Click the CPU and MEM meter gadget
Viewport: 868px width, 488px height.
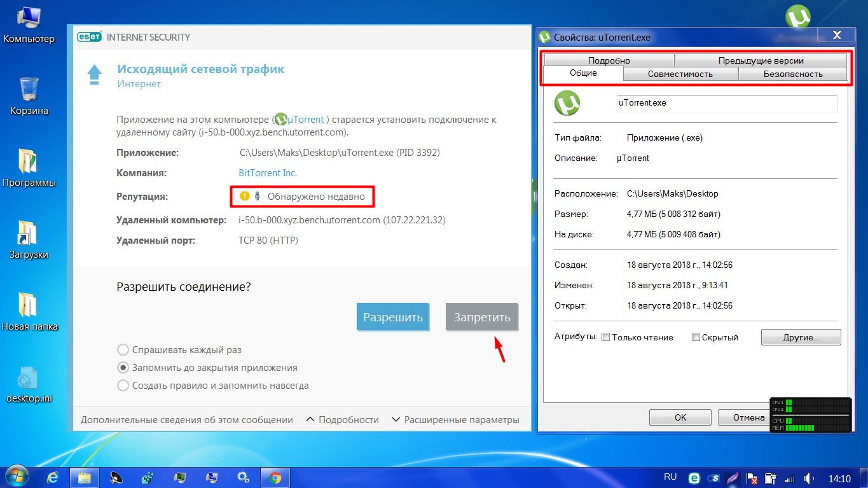pos(810,415)
